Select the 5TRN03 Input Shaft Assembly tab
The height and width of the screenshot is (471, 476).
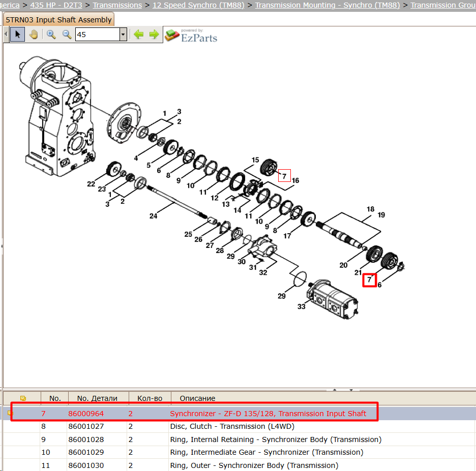59,20
